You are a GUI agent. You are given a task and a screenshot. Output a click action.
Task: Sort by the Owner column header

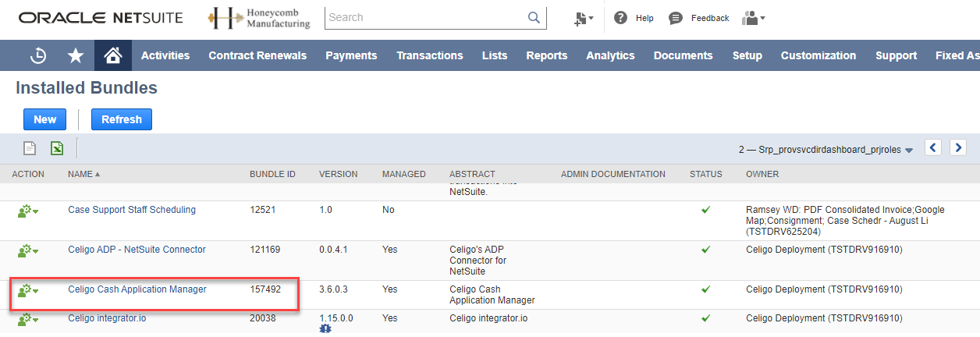coord(762,174)
